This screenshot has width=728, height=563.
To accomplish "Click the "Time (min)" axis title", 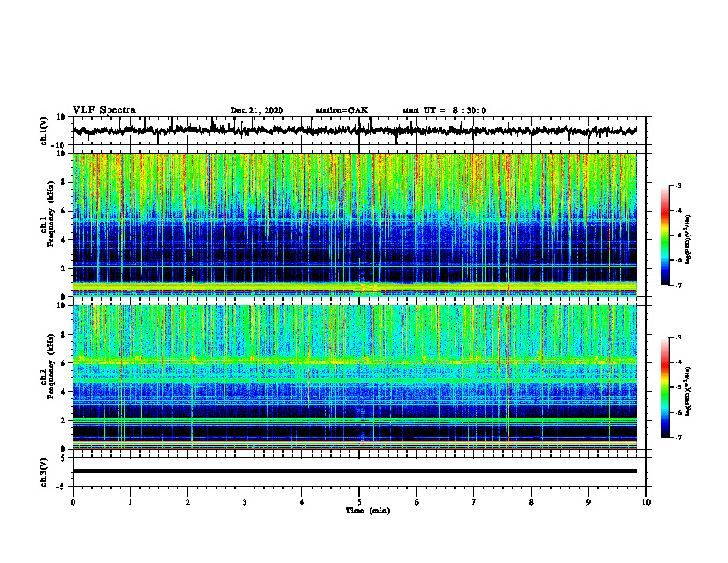I will click(368, 511).
